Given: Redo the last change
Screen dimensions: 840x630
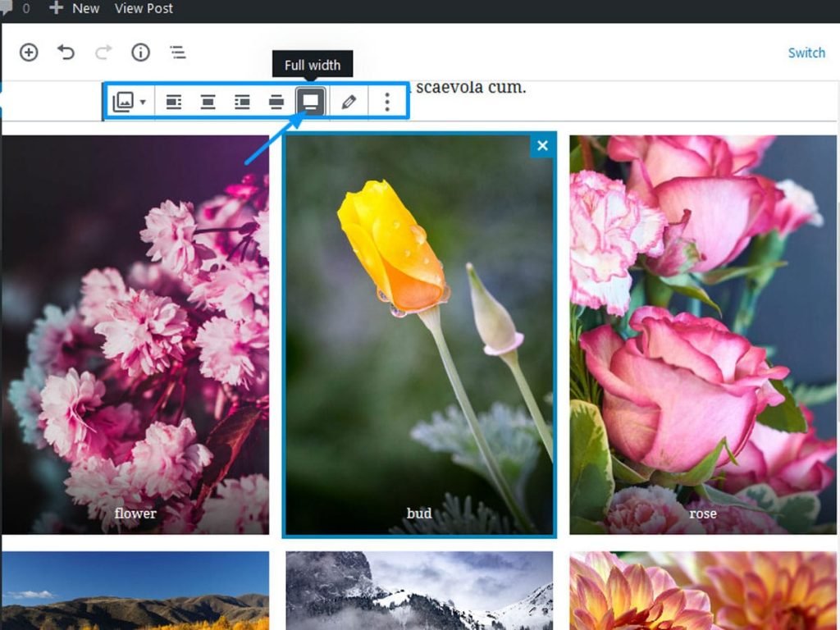Looking at the screenshot, I should 102,52.
